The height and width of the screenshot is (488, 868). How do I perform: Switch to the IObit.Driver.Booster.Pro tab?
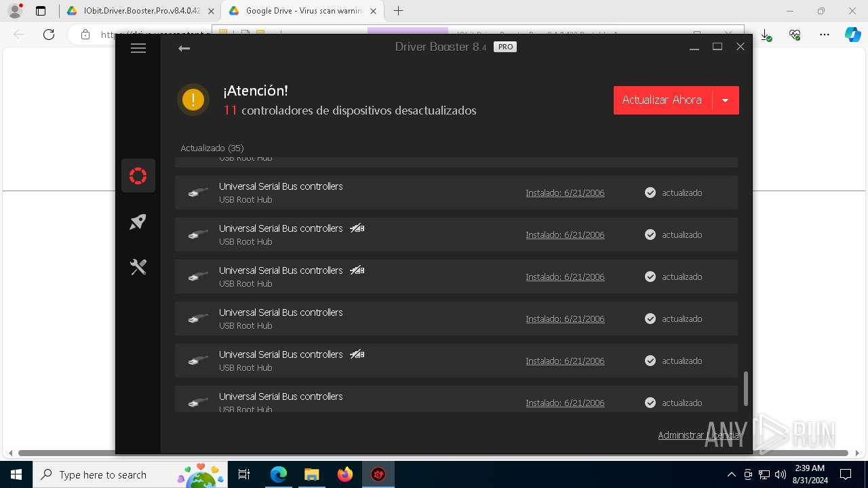140,11
